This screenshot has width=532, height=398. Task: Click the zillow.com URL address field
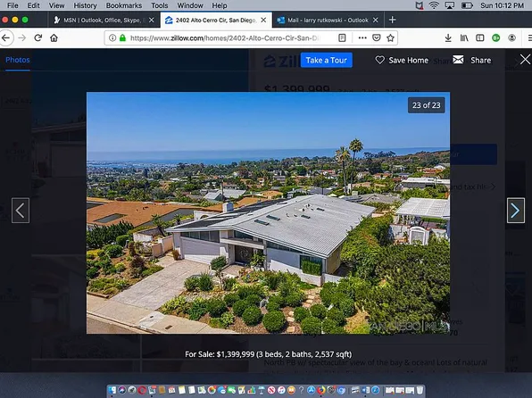point(224,38)
